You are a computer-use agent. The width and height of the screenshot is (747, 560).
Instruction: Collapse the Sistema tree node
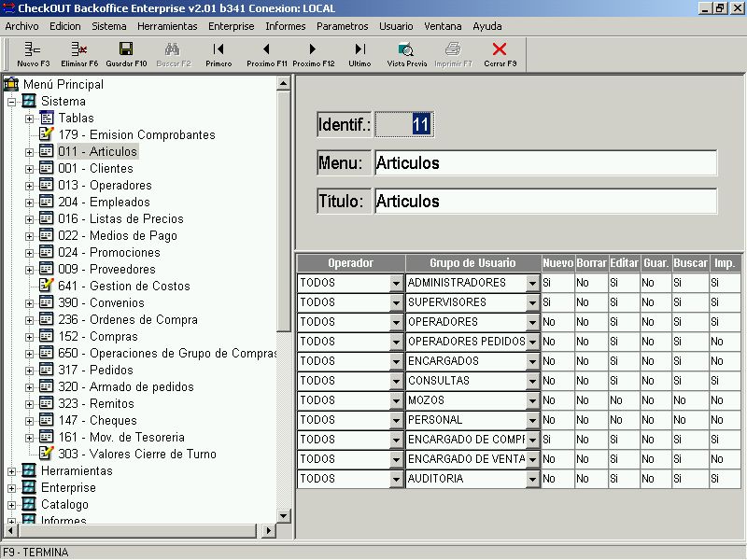click(x=12, y=102)
